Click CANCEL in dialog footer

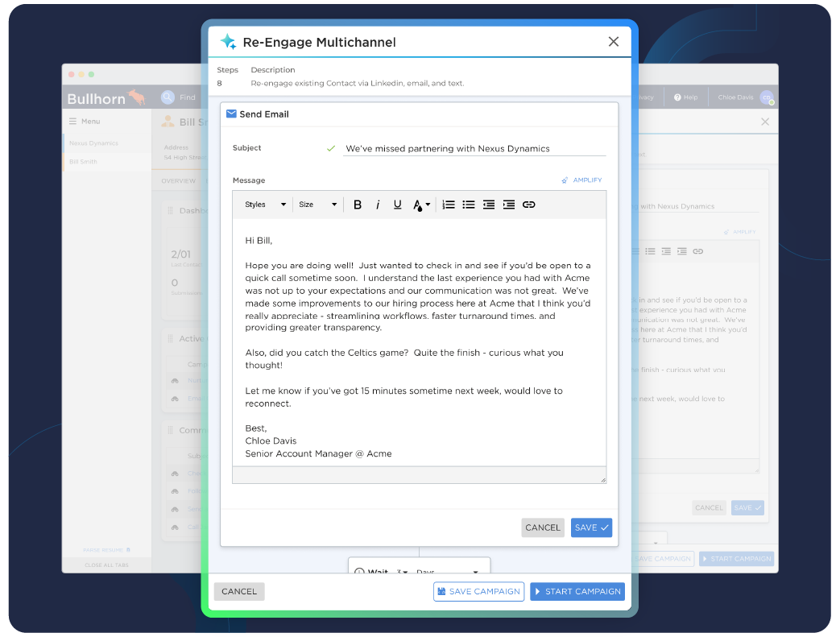pyautogui.click(x=239, y=591)
